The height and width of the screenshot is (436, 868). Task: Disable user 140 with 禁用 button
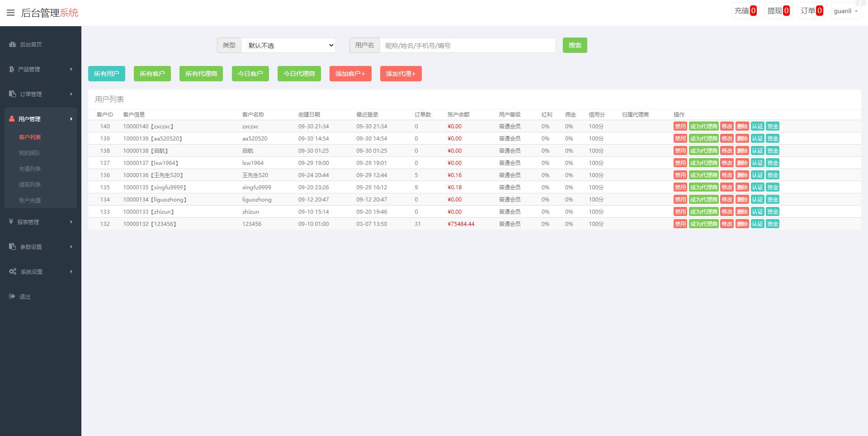[680, 127]
